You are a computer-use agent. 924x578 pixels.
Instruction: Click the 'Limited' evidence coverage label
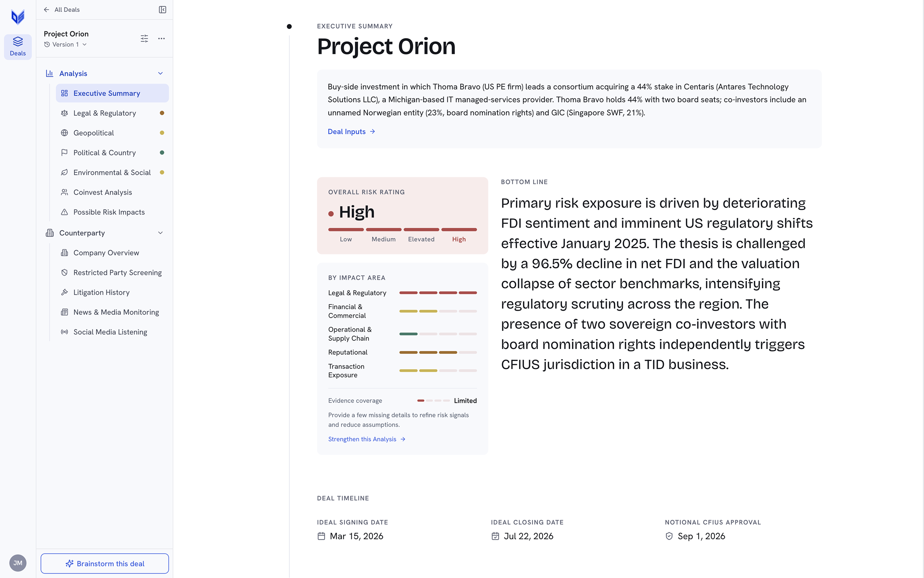[465, 401]
